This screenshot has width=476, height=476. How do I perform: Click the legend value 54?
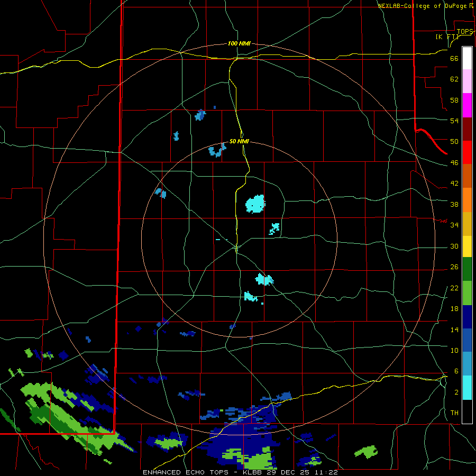[454, 121]
